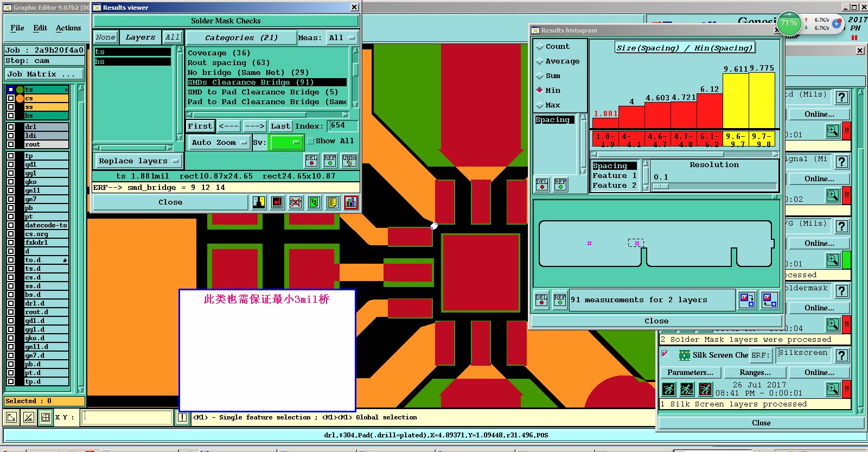Select the Average radio option
Viewport: 868px width, 452px height.
click(x=540, y=61)
